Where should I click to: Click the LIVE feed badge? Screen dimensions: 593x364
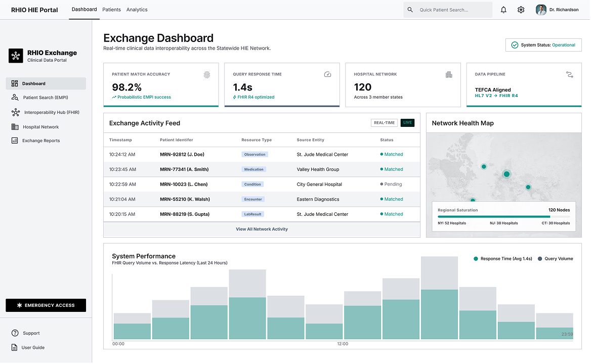click(x=409, y=123)
